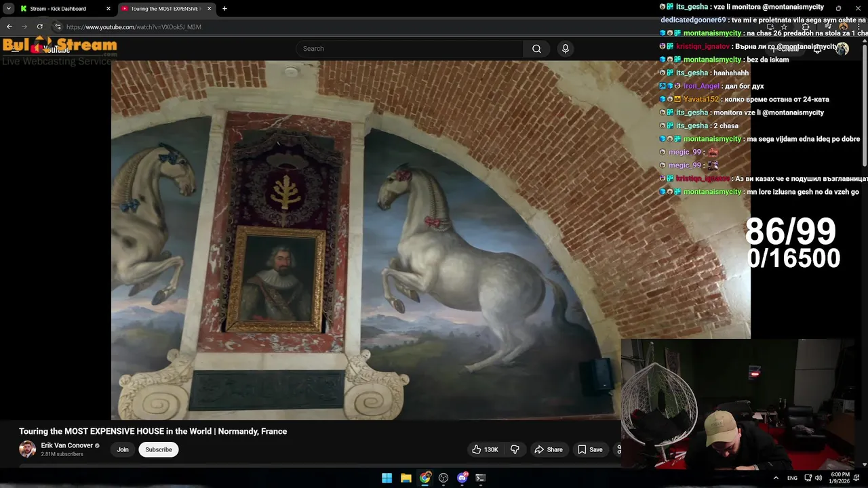Open File Explorer from taskbar
Viewport: 868px width, 488px height.
[406, 478]
